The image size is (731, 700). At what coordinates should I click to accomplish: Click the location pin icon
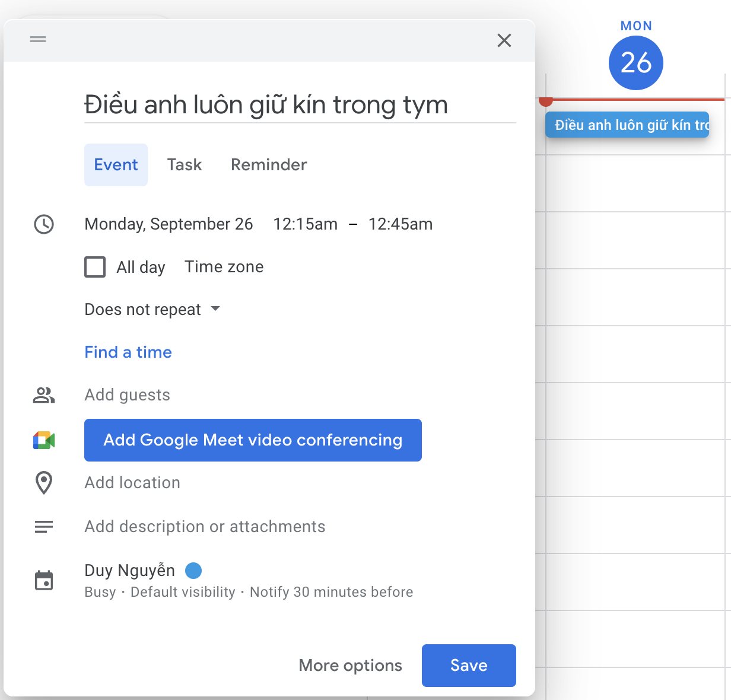click(44, 483)
